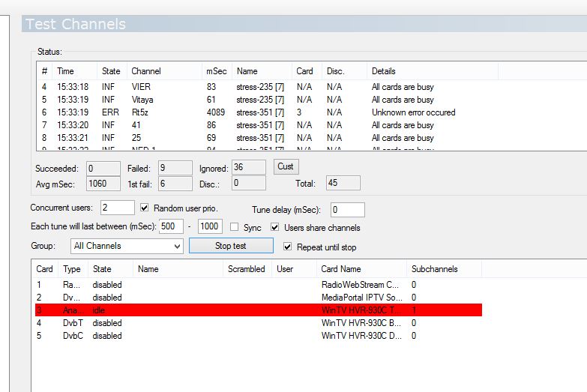
Task: Click the mSec column header
Action: click(217, 71)
